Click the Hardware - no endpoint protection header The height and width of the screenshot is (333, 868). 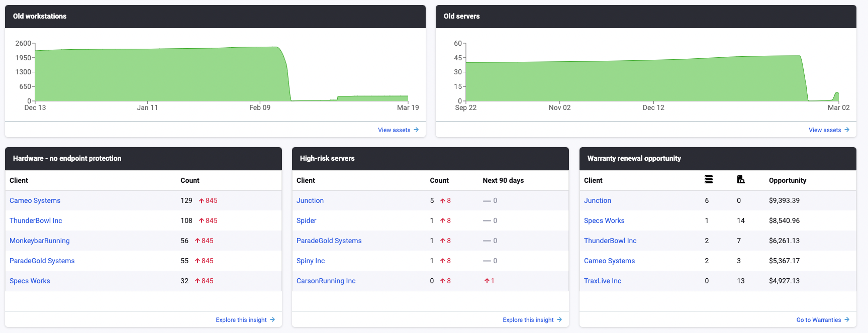(143, 159)
